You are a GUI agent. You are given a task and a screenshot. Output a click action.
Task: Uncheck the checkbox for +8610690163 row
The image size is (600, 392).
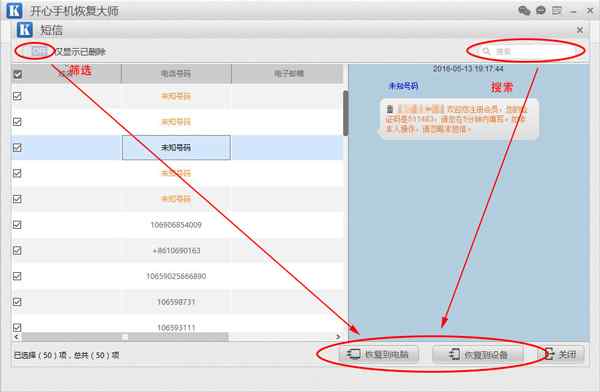[x=17, y=250]
